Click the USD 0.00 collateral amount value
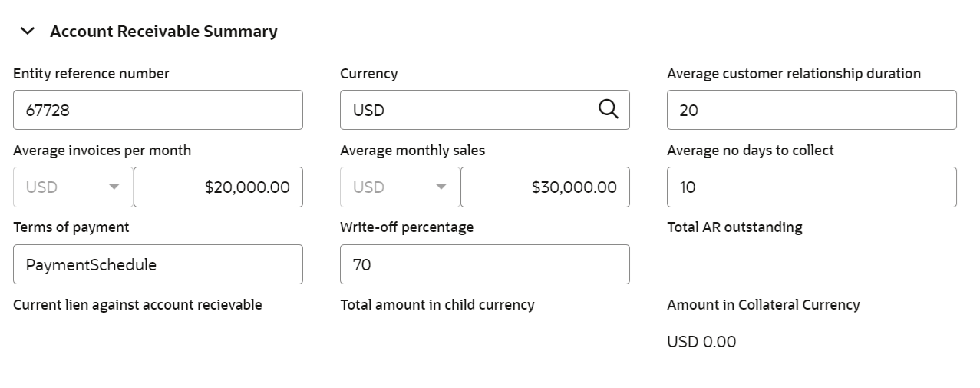The width and height of the screenshot is (980, 388). [701, 342]
